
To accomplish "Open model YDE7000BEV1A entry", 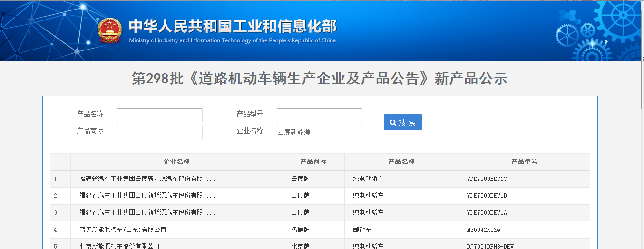I will [x=487, y=213].
